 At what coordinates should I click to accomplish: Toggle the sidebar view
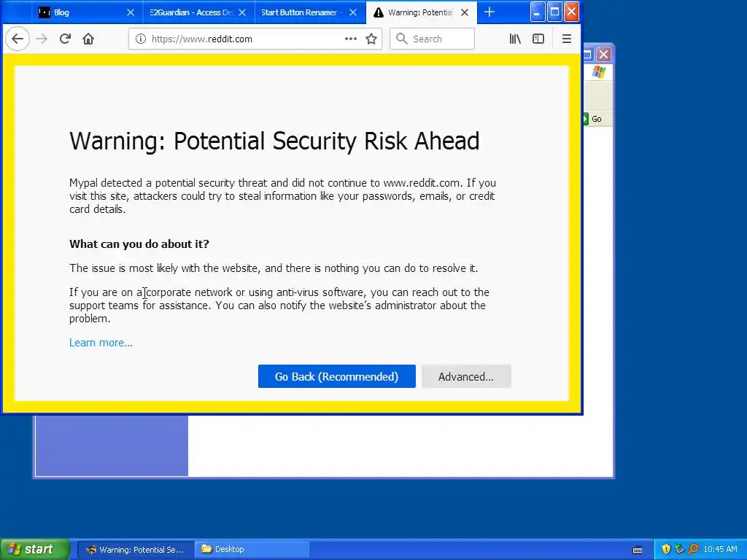[x=538, y=39]
